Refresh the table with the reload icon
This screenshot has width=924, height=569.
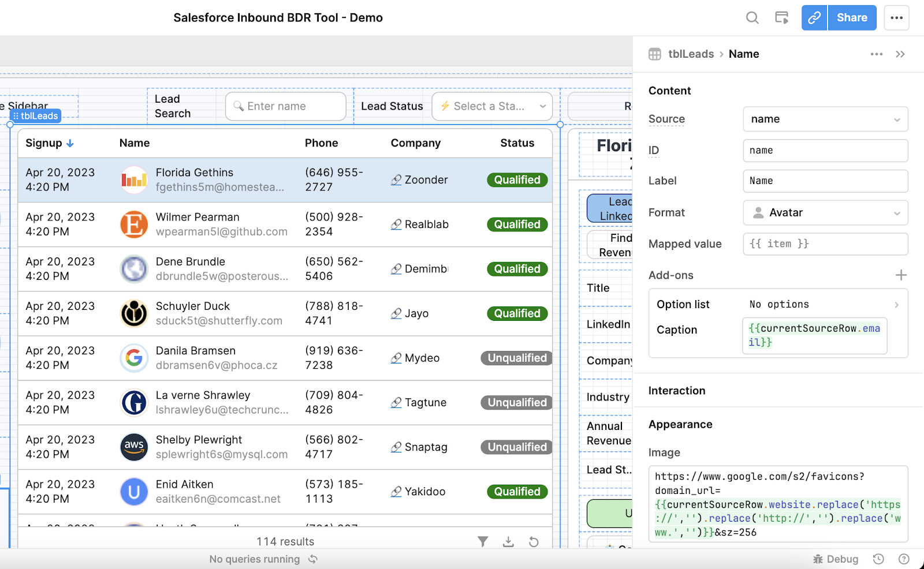[534, 541]
